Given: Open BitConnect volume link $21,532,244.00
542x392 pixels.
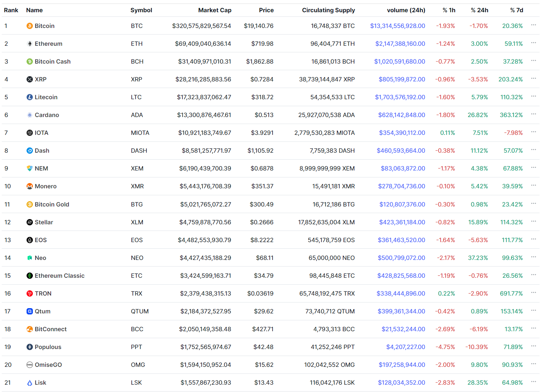Looking at the screenshot, I should point(403,329).
